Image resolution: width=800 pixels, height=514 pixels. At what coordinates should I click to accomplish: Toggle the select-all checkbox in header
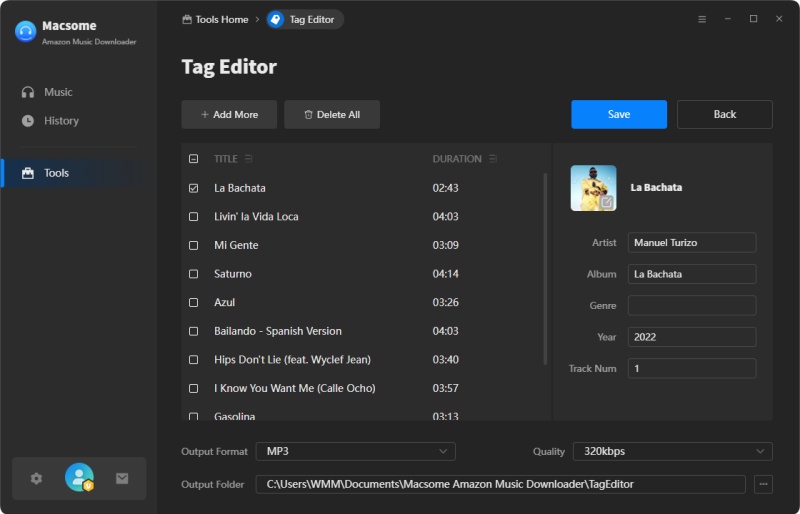(193, 159)
